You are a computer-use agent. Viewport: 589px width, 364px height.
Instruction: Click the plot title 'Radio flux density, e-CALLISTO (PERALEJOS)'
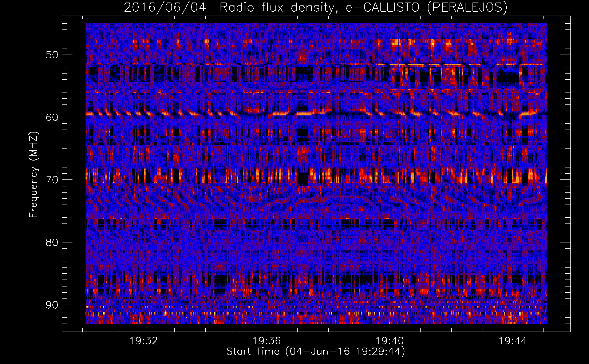363,7
